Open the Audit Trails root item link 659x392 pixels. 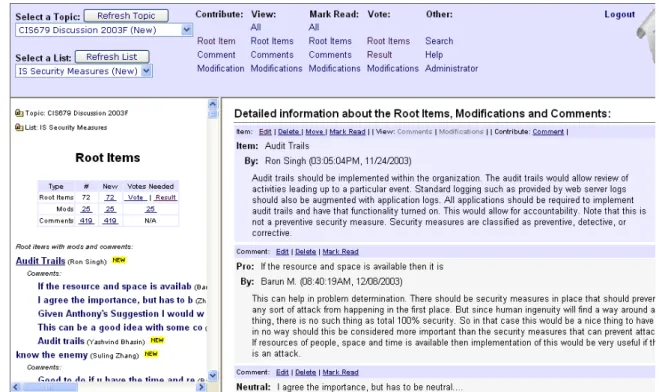pyautogui.click(x=40, y=261)
